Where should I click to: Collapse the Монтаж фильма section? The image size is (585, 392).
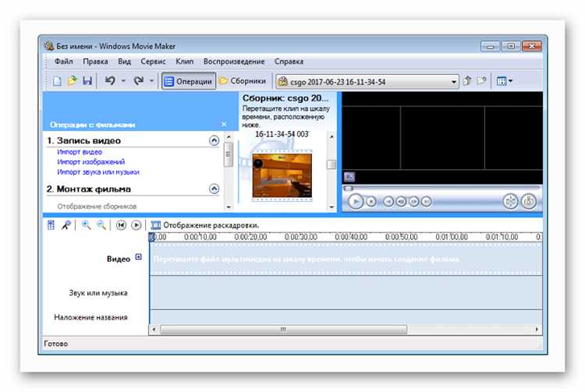click(214, 189)
